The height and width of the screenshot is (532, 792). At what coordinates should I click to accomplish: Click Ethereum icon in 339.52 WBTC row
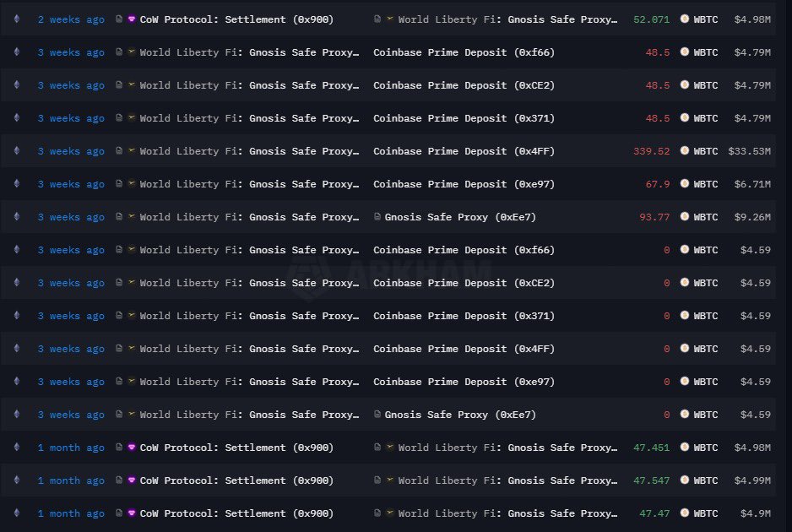(17, 150)
